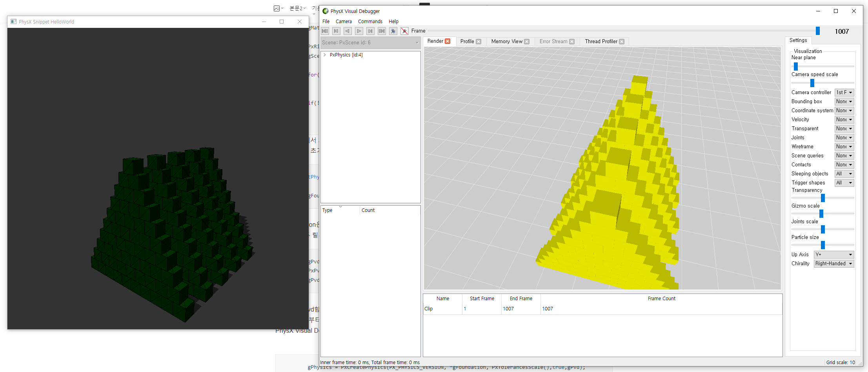The height and width of the screenshot is (372, 868).
Task: Click the Frame timeline slider handle
Action: 818,31
